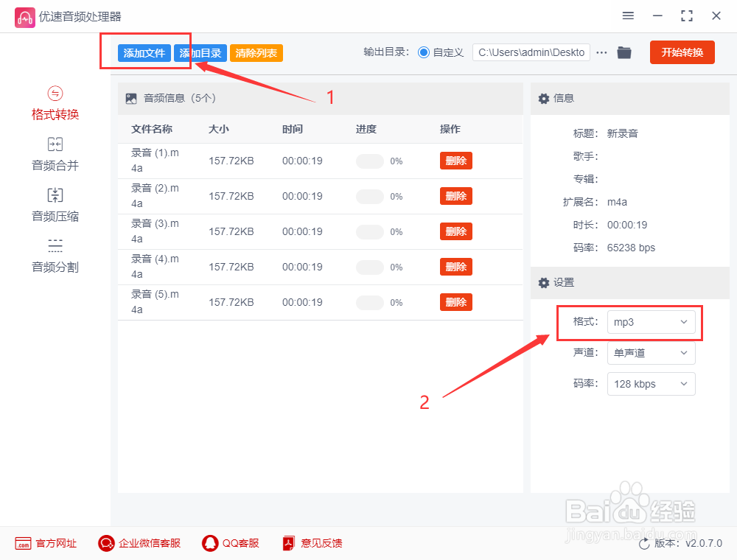The image size is (737, 560).
Task: Select file name 录音 (5).m4a
Action: (x=155, y=302)
